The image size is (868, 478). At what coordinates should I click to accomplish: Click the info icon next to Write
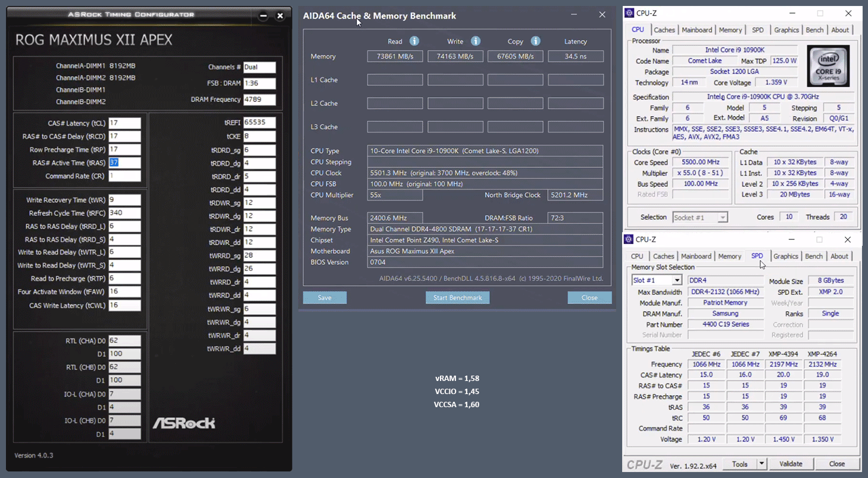476,41
